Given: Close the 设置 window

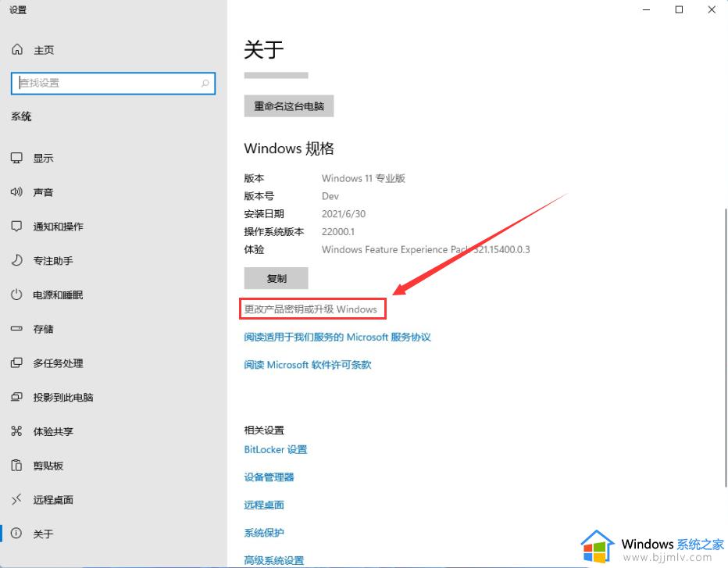Looking at the screenshot, I should 712,9.
